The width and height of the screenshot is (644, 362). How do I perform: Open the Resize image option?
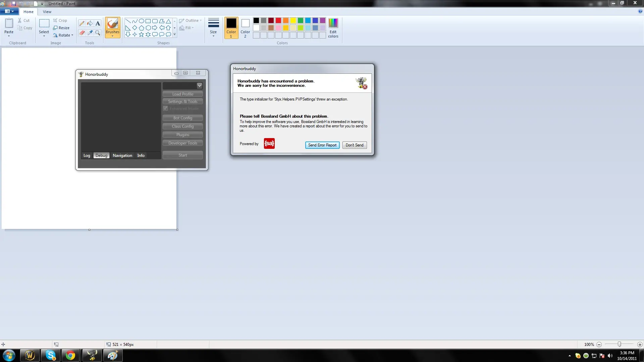[61, 28]
